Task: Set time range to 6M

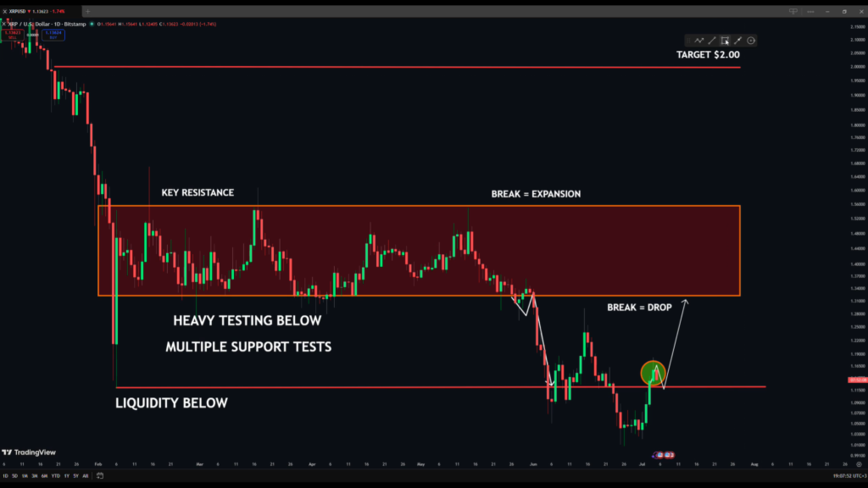Action: (x=44, y=476)
